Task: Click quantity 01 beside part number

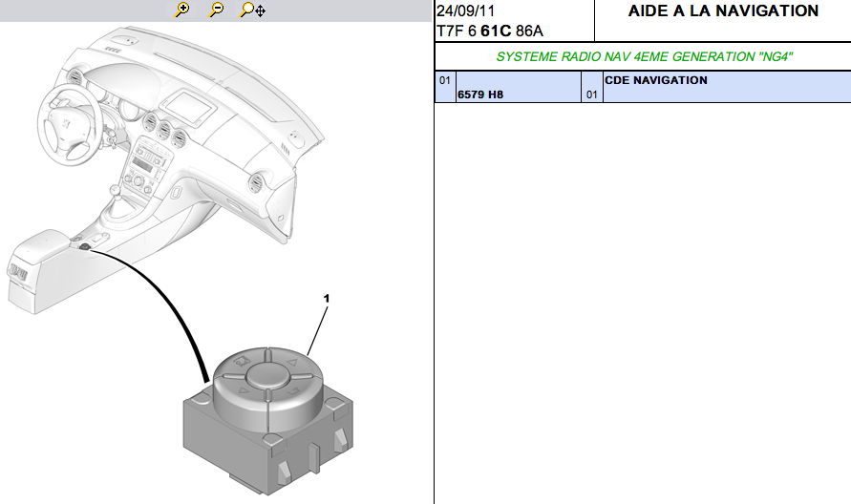Action: pyautogui.click(x=591, y=94)
